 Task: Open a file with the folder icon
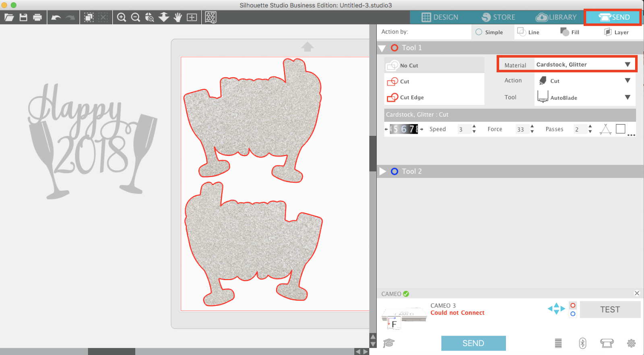[x=9, y=17]
